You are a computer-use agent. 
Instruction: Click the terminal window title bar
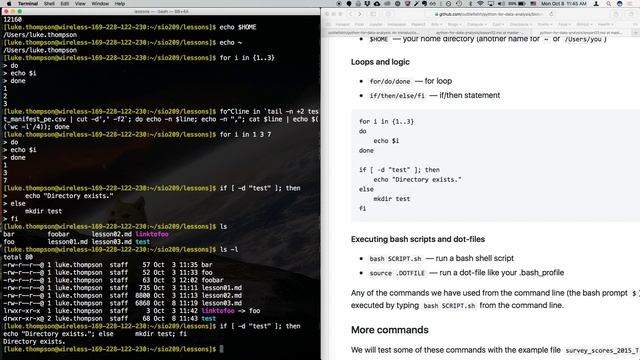[160, 11]
